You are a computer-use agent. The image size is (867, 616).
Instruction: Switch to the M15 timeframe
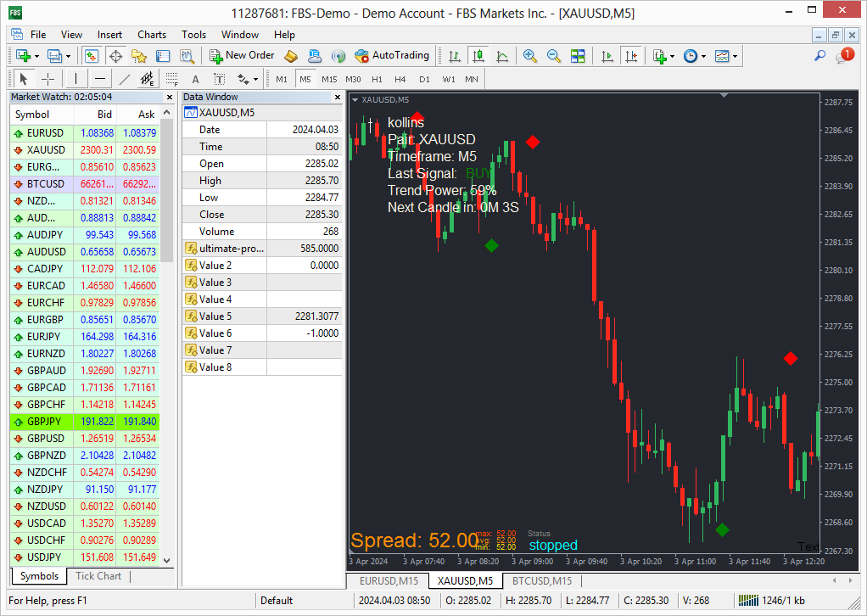[x=329, y=79]
